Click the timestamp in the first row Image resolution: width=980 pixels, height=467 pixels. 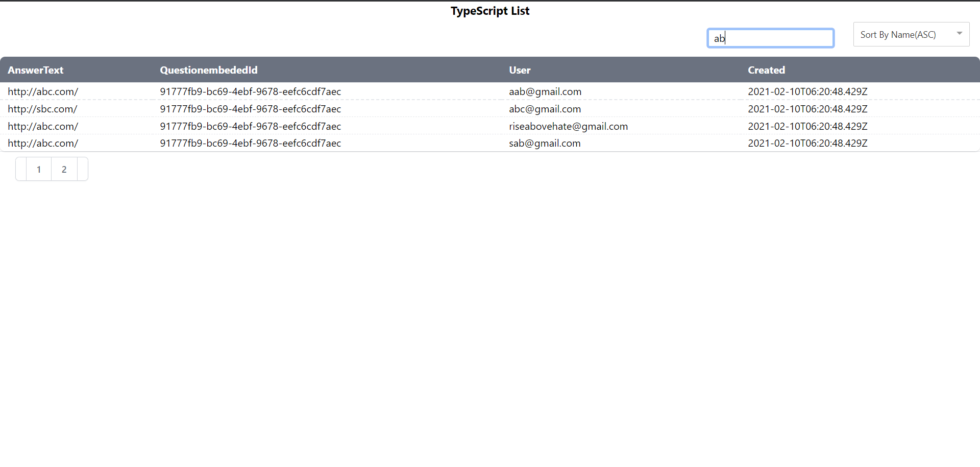click(807, 91)
